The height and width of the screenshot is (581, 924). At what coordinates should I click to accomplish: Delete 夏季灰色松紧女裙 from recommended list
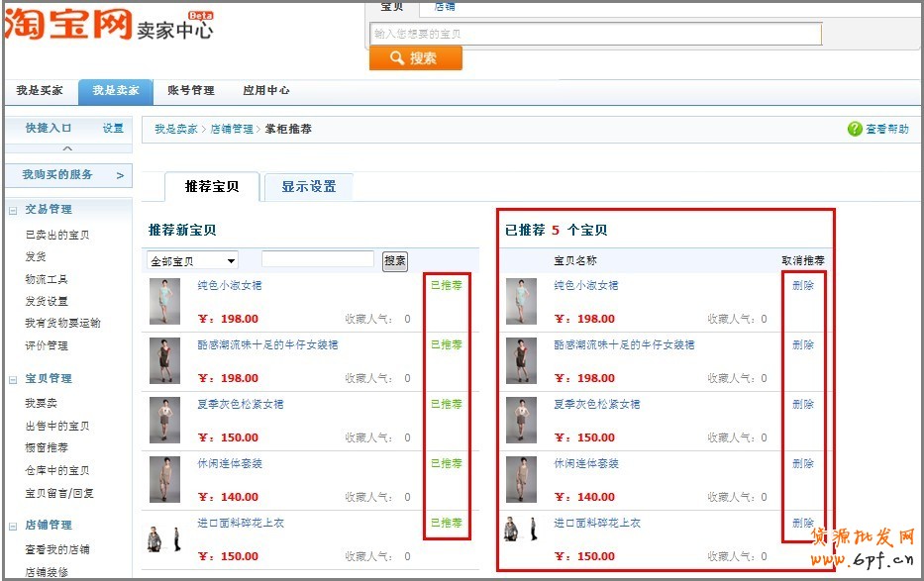pos(802,405)
